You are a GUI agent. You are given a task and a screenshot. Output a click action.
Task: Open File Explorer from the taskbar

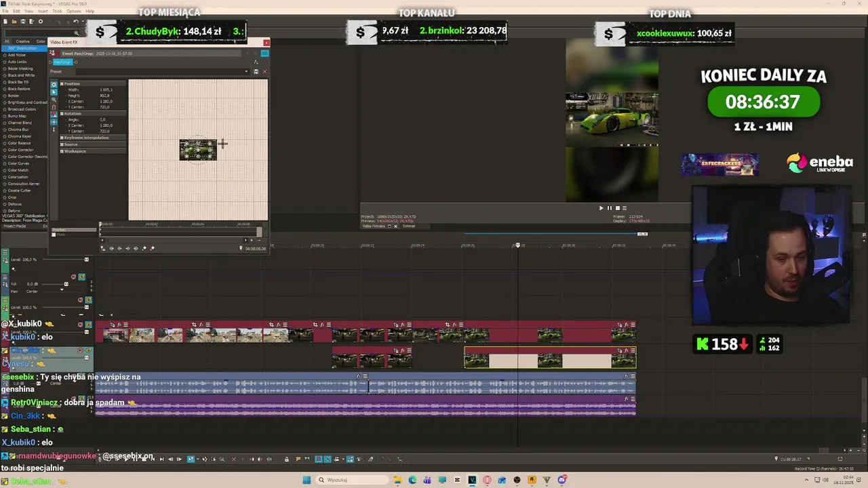point(398,480)
